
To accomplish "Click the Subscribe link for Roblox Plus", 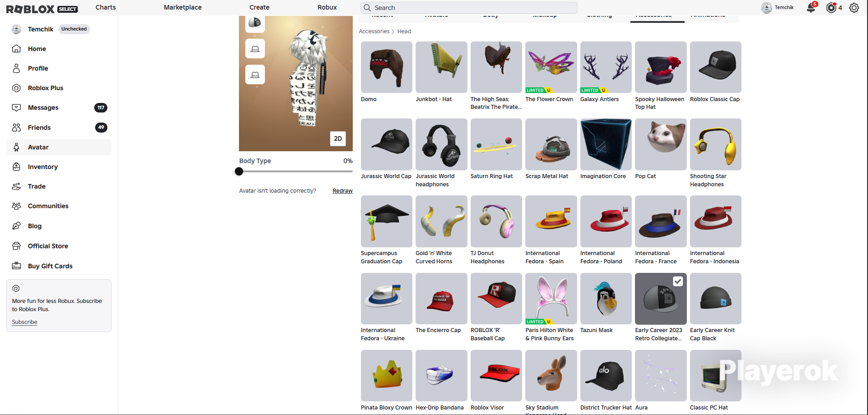I will tap(25, 322).
